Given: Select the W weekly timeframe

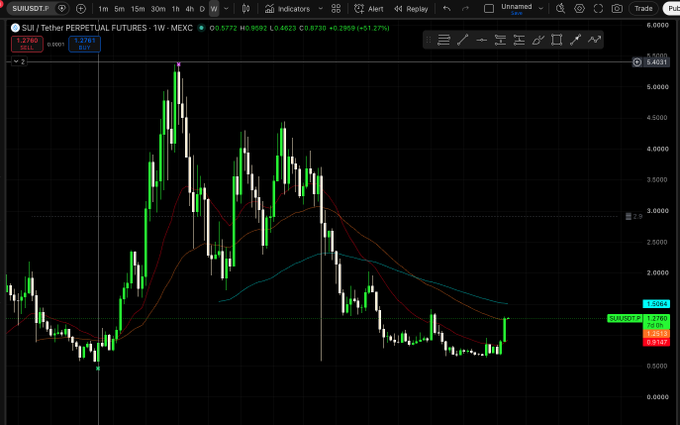Looking at the screenshot, I should [x=214, y=9].
